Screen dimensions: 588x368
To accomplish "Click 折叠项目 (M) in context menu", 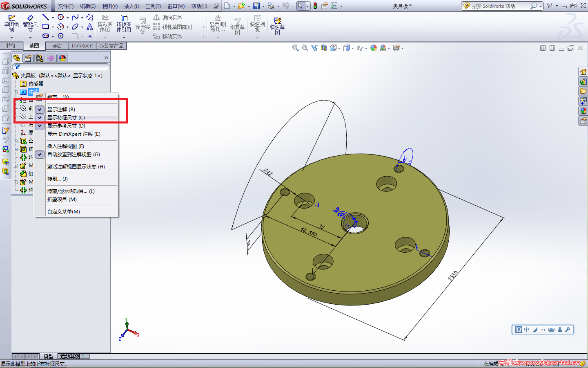I will pos(62,199).
